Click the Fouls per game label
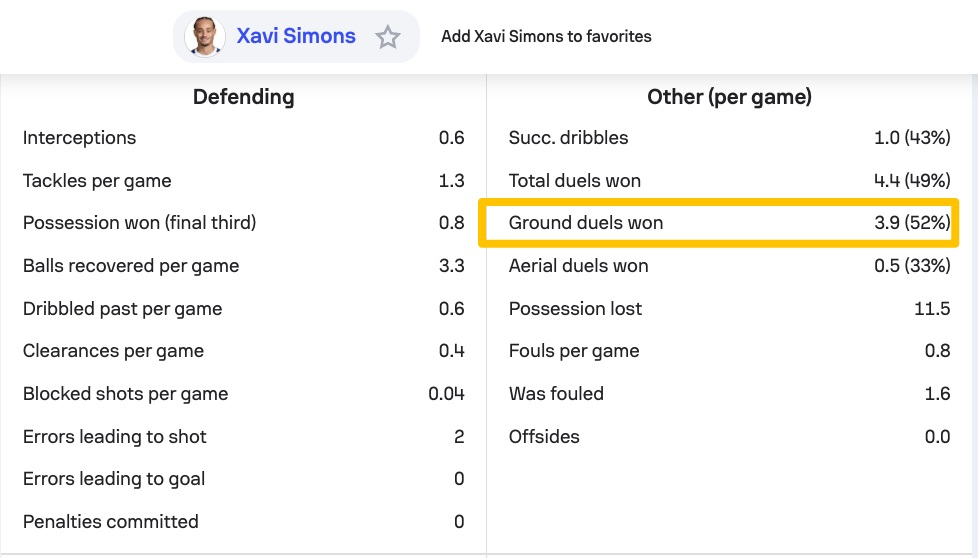 [x=574, y=351]
